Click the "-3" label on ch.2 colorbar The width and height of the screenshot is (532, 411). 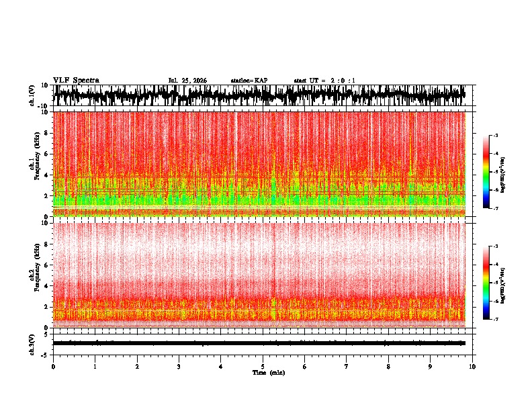pyautogui.click(x=496, y=246)
